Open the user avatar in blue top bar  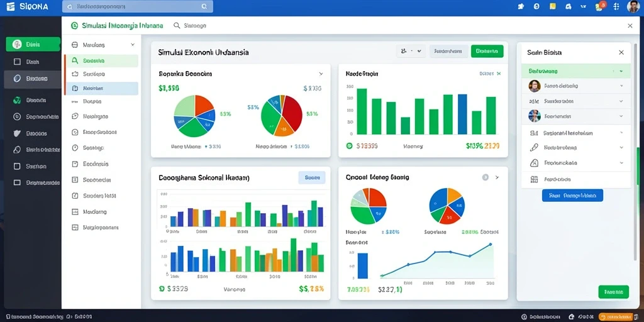[633, 6]
